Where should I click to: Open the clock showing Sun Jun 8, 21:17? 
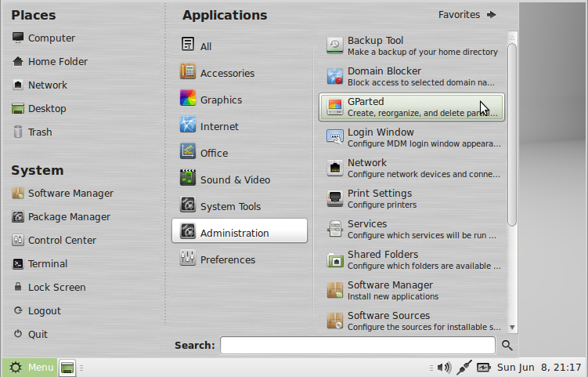(539, 368)
